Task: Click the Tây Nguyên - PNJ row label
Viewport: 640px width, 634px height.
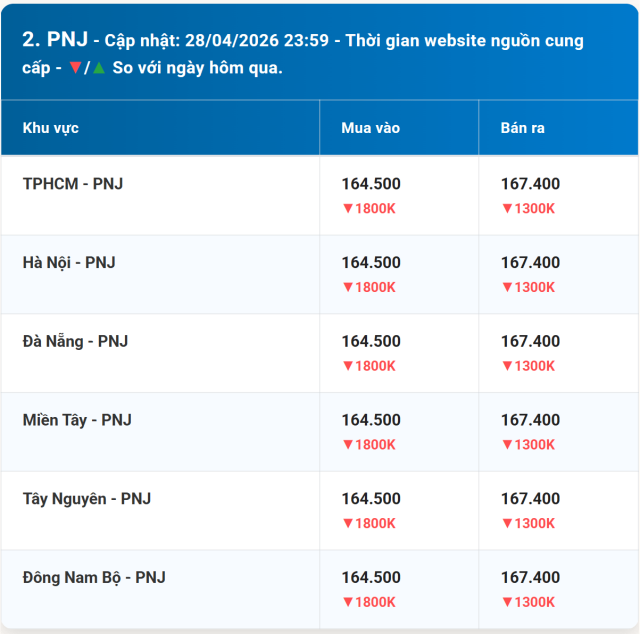Action: click(x=87, y=498)
